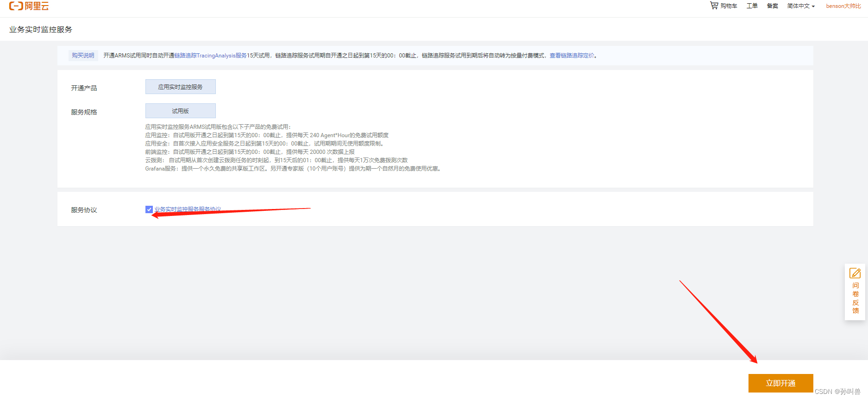Select the 试用版 service specification
This screenshot has width=868, height=399.
pos(181,111)
